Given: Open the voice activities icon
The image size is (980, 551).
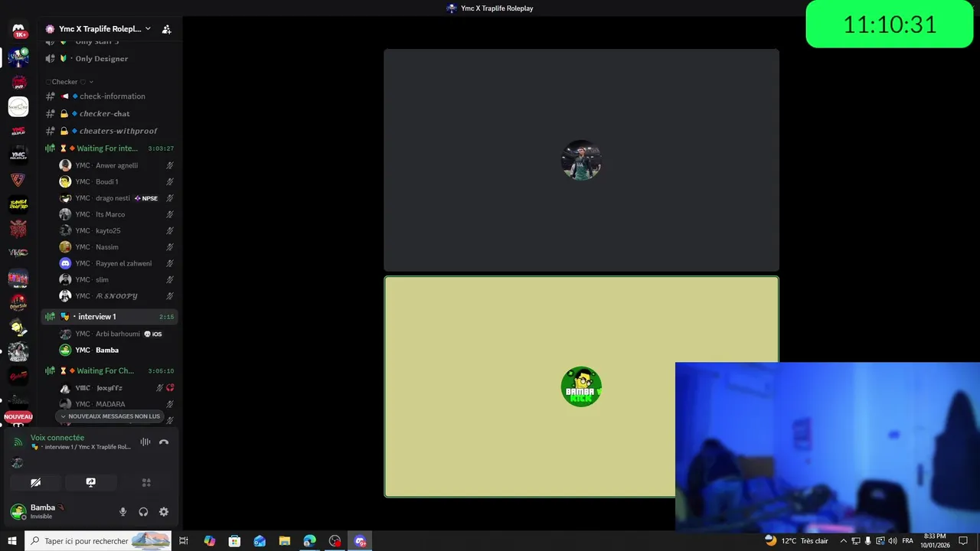Looking at the screenshot, I should click(x=146, y=483).
